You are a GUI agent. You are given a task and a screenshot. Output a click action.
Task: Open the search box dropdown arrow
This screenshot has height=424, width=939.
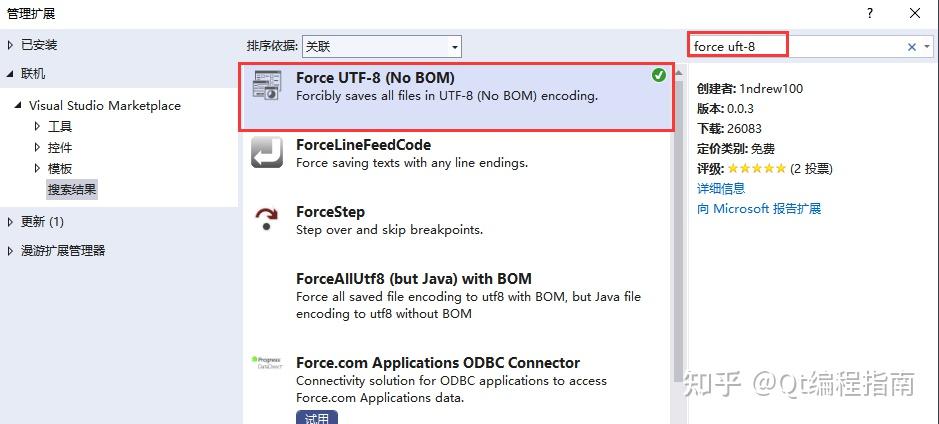926,47
